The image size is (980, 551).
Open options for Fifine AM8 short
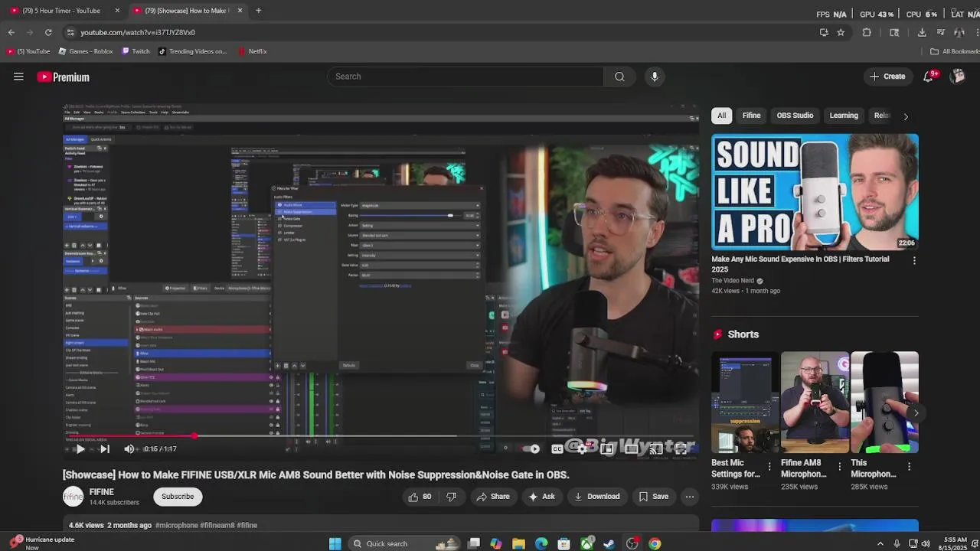[839, 466]
